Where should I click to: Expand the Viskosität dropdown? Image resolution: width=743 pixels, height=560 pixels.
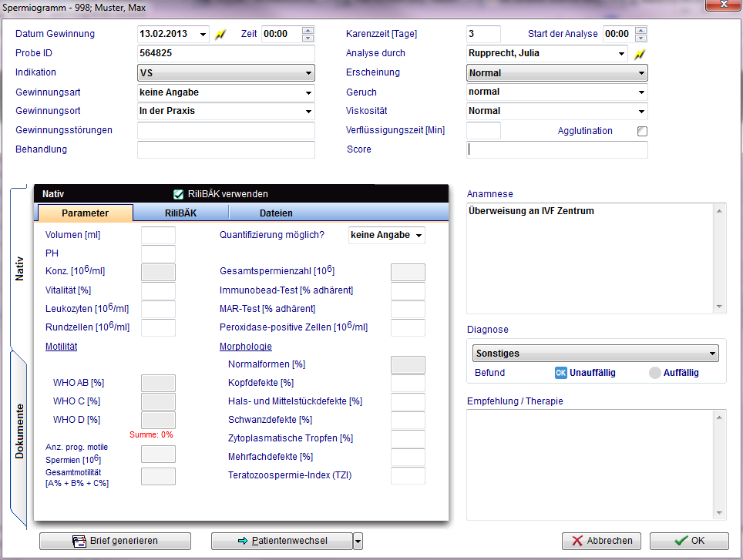click(x=641, y=111)
